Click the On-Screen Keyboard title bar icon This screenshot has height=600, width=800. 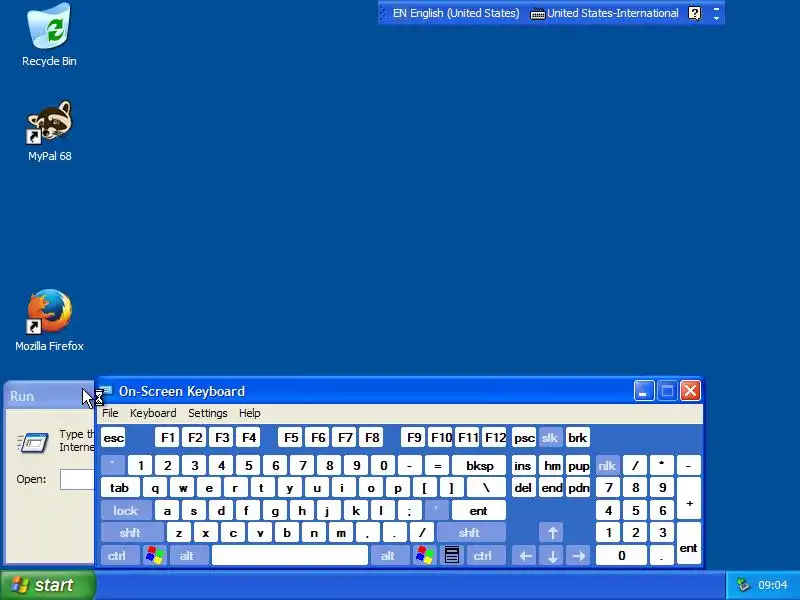(106, 391)
